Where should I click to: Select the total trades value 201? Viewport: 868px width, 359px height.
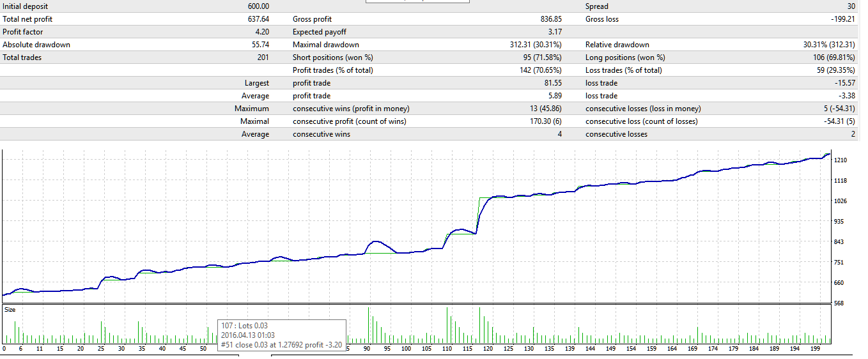[263, 57]
